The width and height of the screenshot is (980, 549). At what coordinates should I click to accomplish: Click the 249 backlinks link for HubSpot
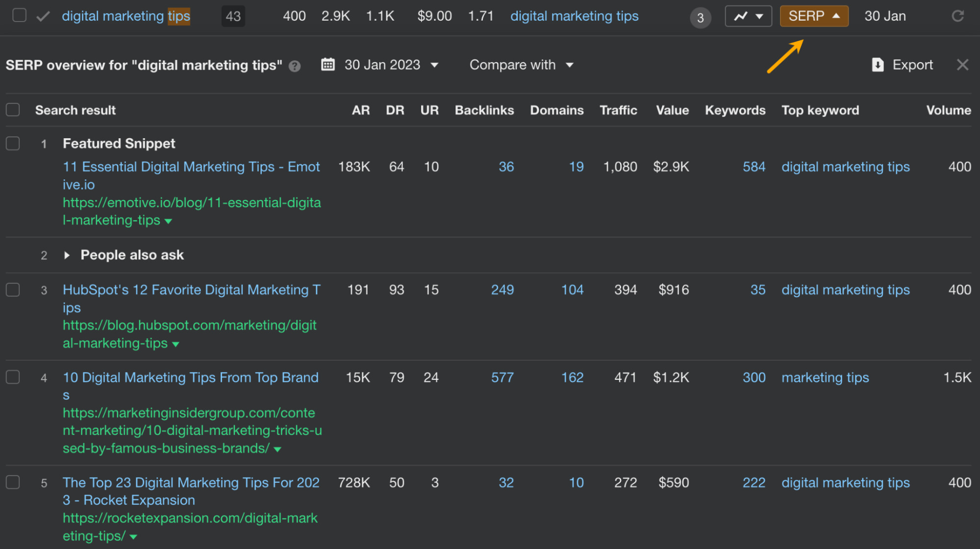502,290
